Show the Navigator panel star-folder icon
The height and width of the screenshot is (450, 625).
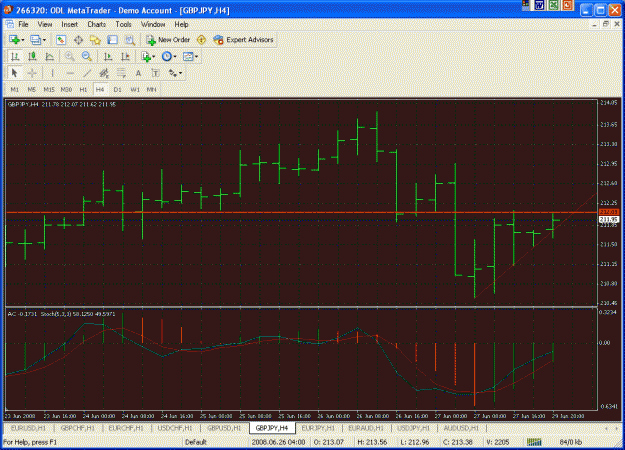pos(95,40)
